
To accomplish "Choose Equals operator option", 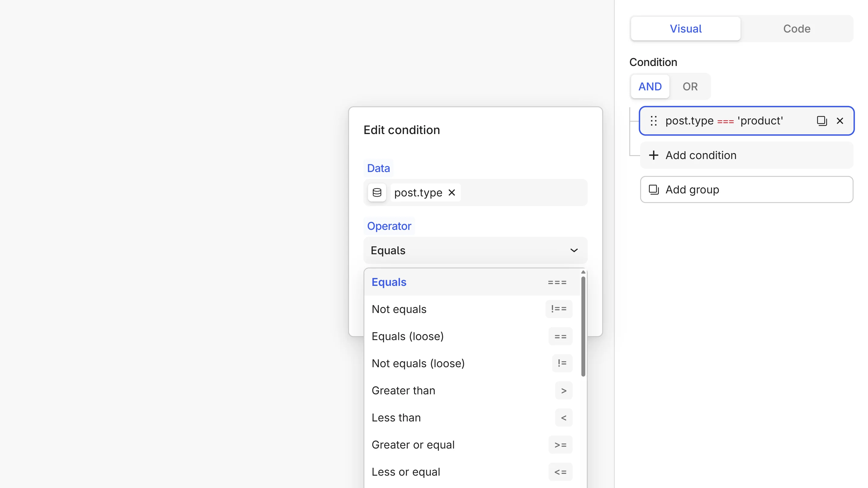I will 472,282.
